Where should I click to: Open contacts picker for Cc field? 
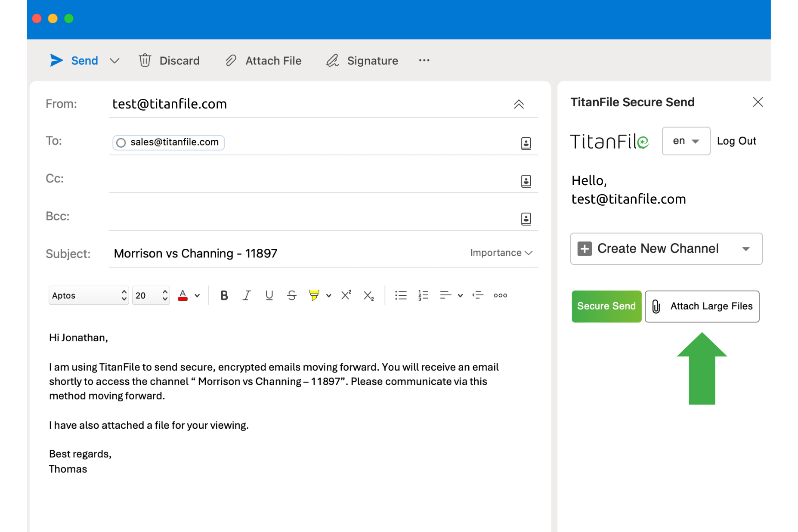pos(526,181)
